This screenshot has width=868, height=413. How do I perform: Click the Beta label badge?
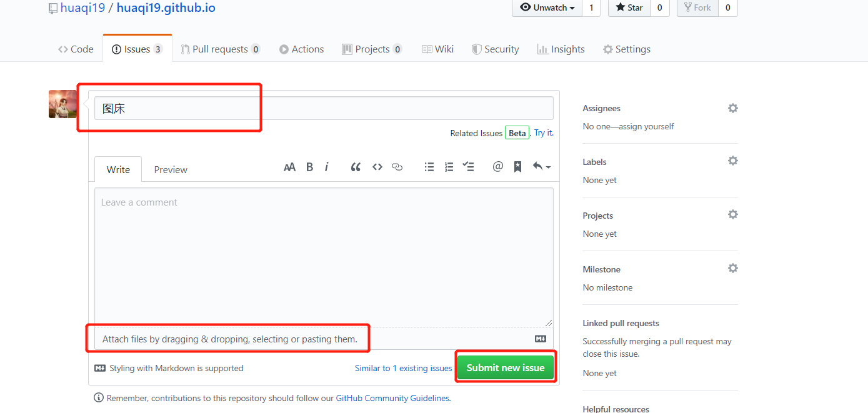tap(517, 133)
